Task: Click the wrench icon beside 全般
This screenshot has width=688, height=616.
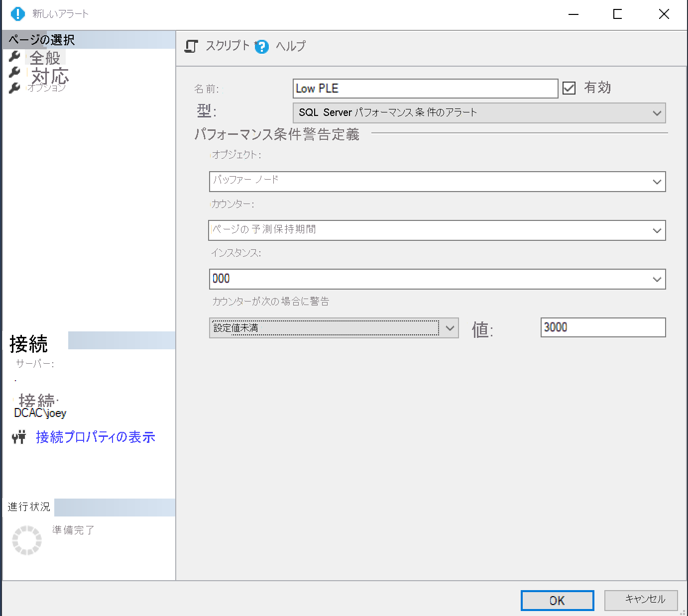Action: [x=14, y=56]
